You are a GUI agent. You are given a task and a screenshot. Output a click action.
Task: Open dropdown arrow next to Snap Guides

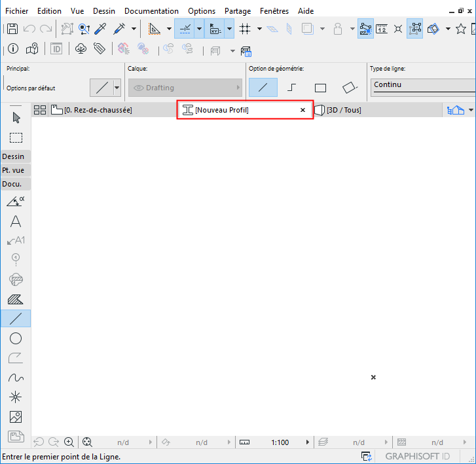click(200, 29)
